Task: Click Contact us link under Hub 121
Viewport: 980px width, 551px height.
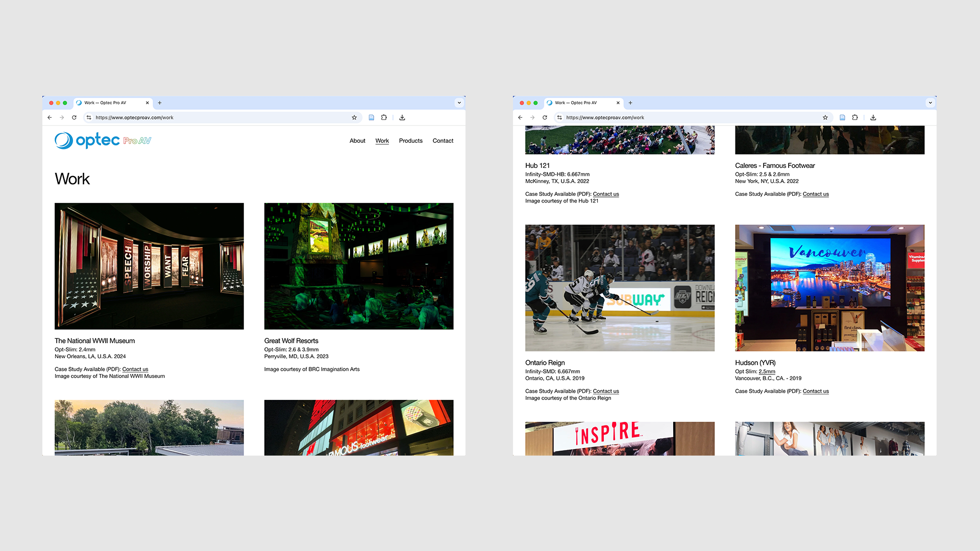Action: [606, 194]
